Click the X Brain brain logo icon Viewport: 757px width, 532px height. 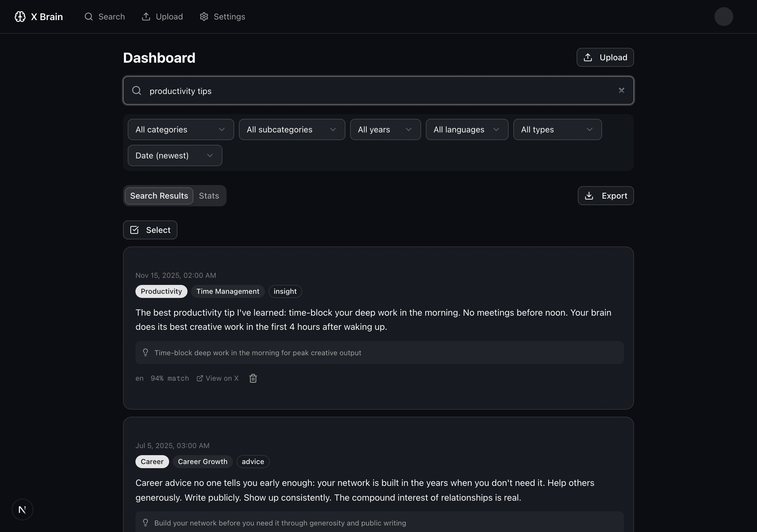[x=20, y=17]
